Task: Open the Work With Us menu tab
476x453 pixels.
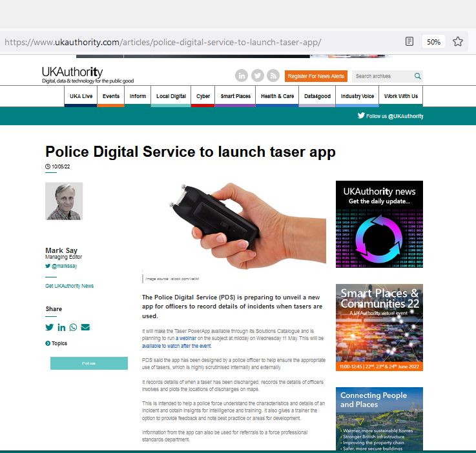Action: pos(400,96)
